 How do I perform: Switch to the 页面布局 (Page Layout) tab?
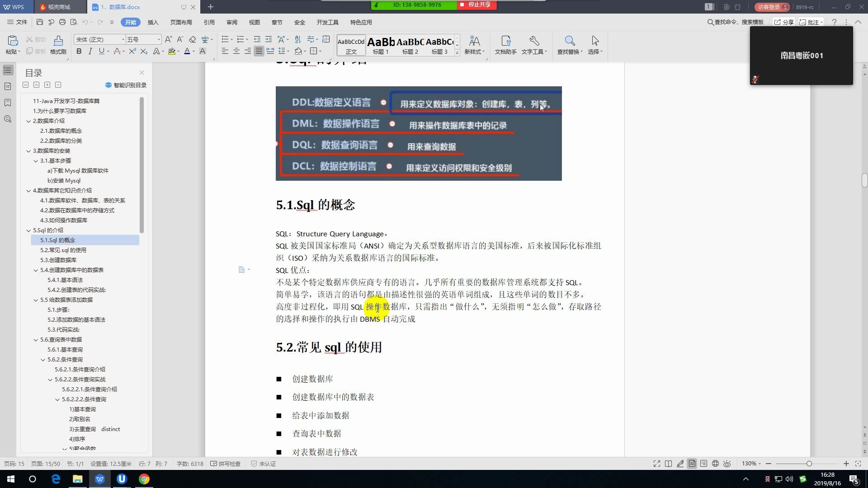tap(181, 22)
